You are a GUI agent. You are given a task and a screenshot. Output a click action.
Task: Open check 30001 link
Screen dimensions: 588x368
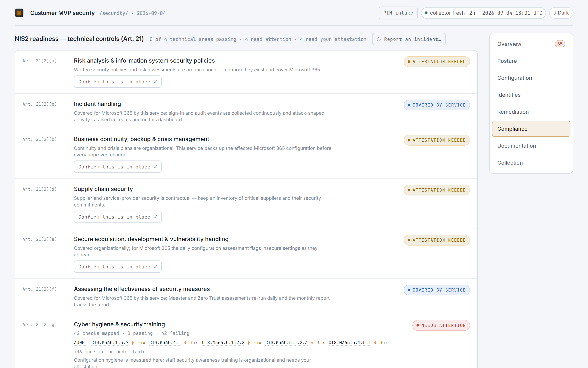point(80,343)
